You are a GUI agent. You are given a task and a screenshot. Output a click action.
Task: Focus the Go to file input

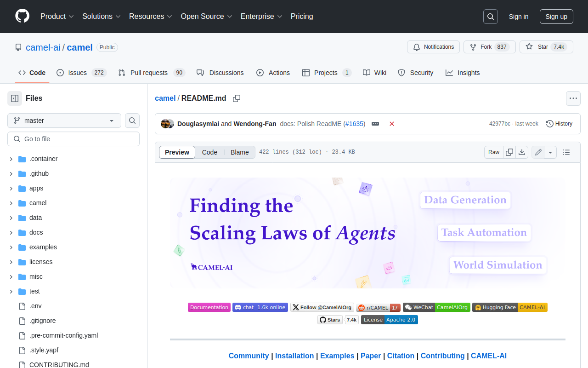point(73,139)
